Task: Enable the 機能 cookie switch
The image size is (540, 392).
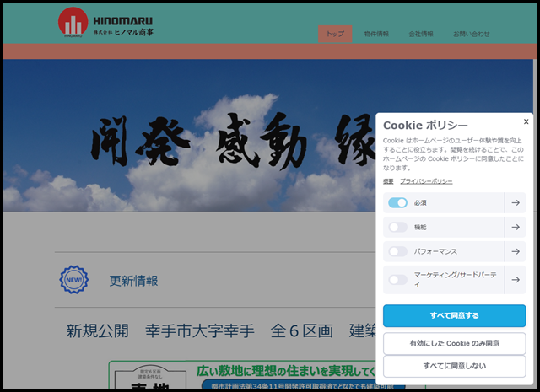Action: (397, 227)
